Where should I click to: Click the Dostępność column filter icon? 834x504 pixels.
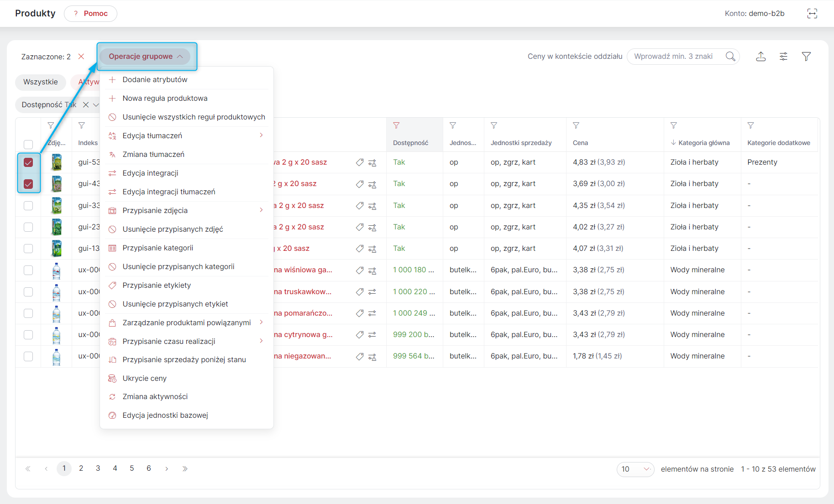(396, 125)
